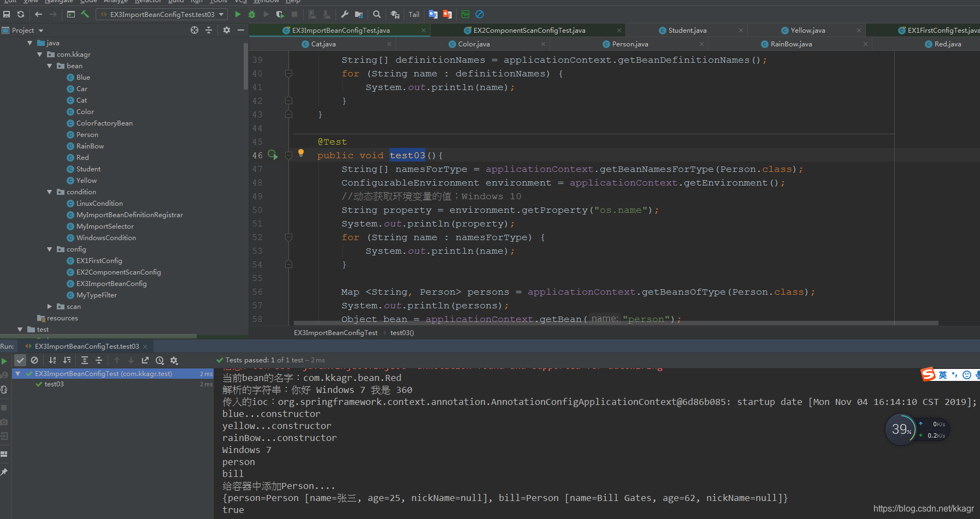Navigate back with the left arrow icon
Screen dimensions: 980x519
pos(38,14)
